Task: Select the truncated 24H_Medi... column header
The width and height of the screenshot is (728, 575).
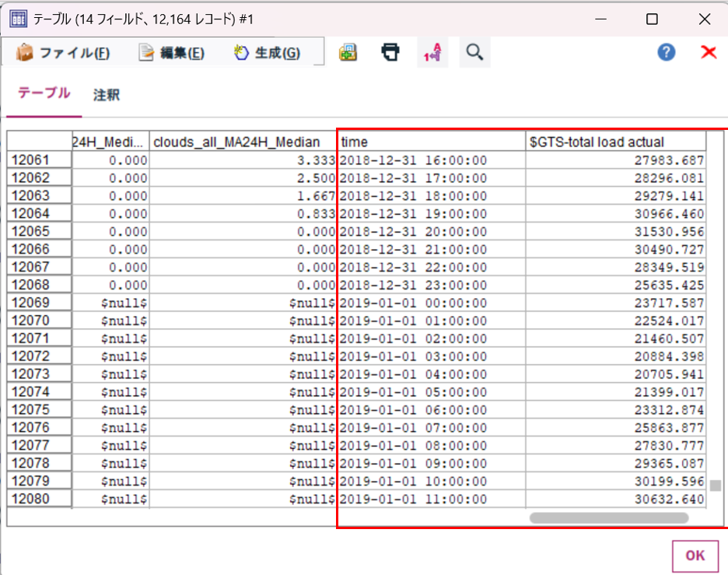Action: pos(110,142)
